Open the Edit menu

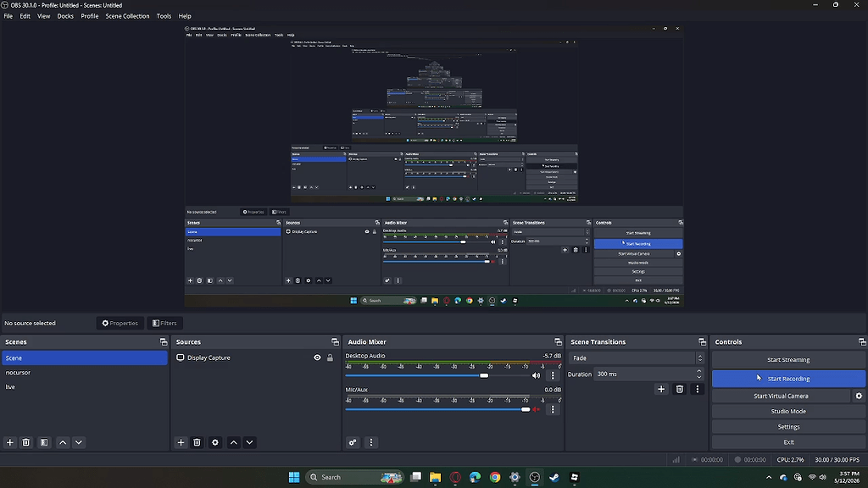[x=25, y=16]
